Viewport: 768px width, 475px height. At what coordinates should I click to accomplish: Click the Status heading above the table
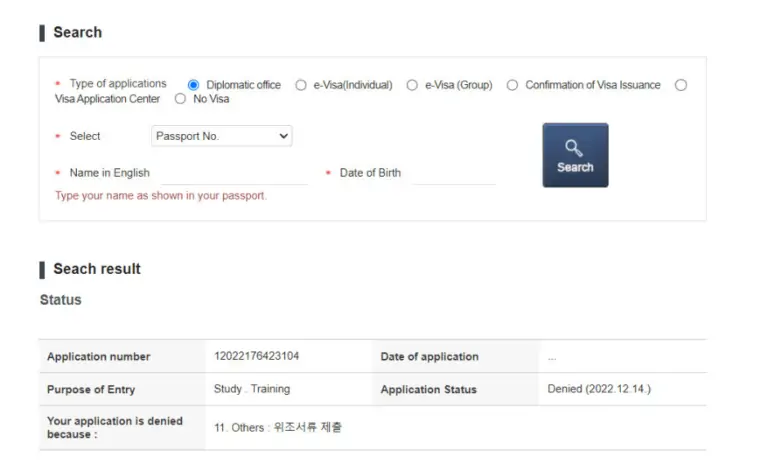click(x=61, y=300)
